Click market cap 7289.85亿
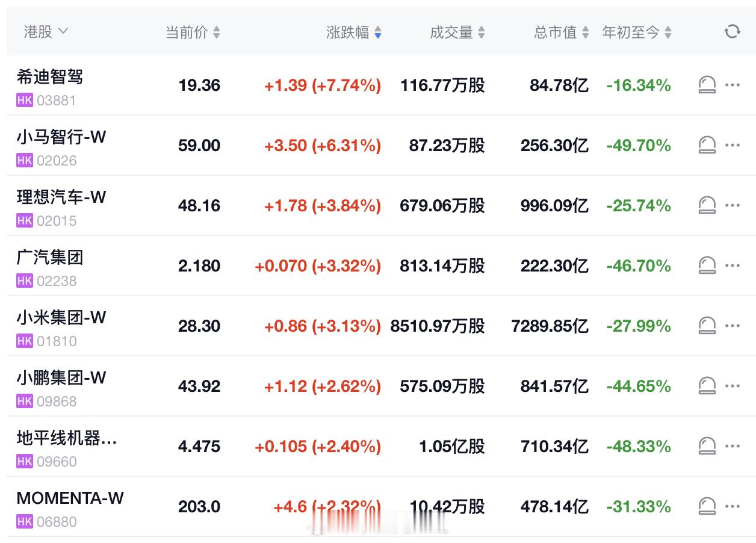This screenshot has height=543, width=756. 550,326
